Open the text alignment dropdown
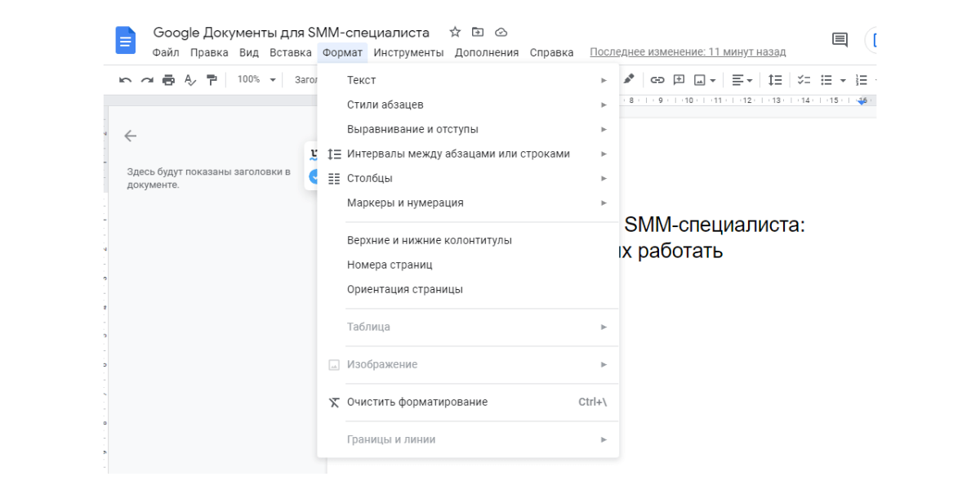The width and height of the screenshot is (980, 490). tap(742, 80)
